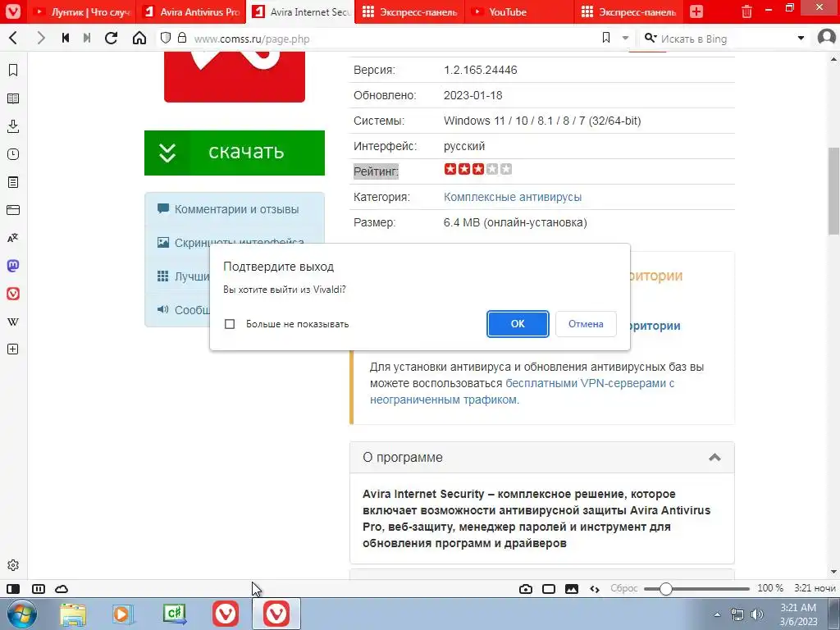Adjust the page zoom slider handle
This screenshot has width=840, height=630.
pos(665,589)
